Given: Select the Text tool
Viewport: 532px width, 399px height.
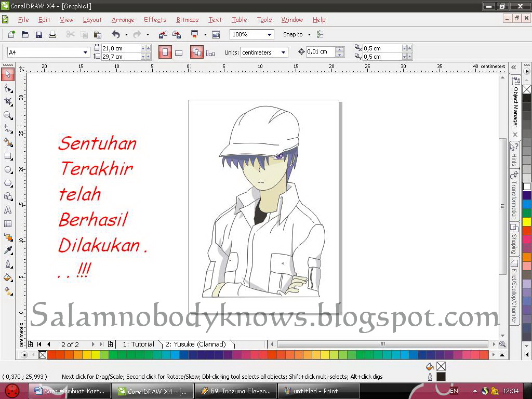Looking at the screenshot, I should (x=8, y=210).
